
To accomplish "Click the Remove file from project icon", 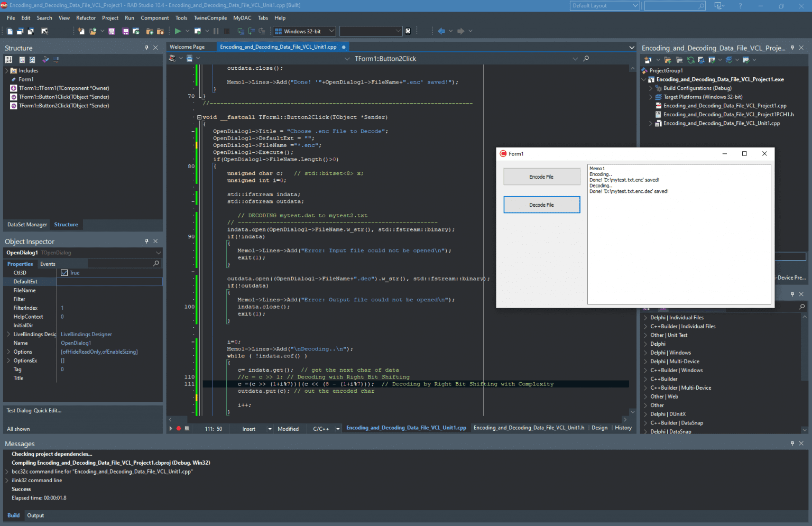I will click(x=160, y=31).
